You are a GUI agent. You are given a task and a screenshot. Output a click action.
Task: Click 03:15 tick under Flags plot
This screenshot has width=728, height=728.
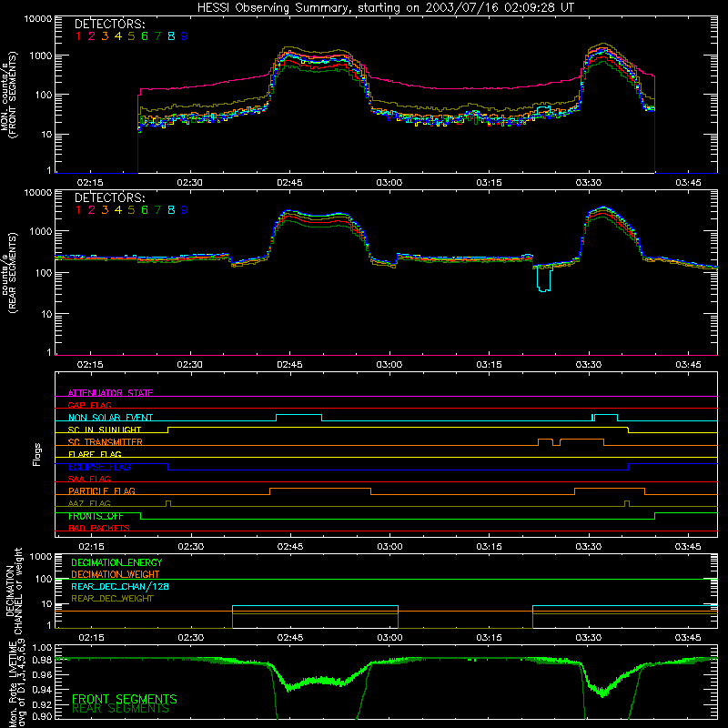coord(489,547)
